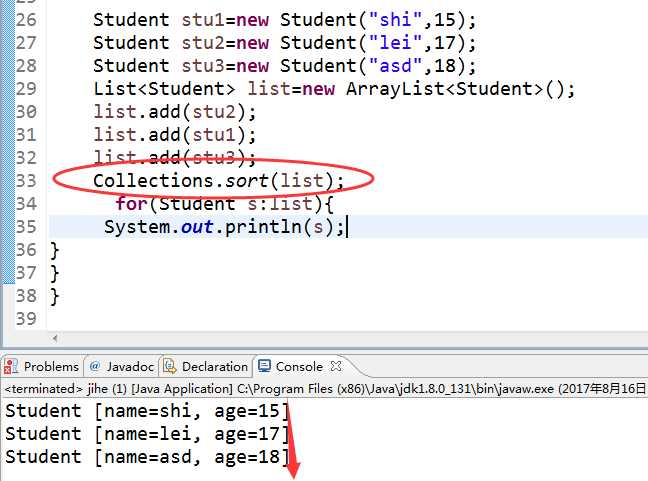
Task: Click the terminated jihe (1) process label
Action: 65,389
